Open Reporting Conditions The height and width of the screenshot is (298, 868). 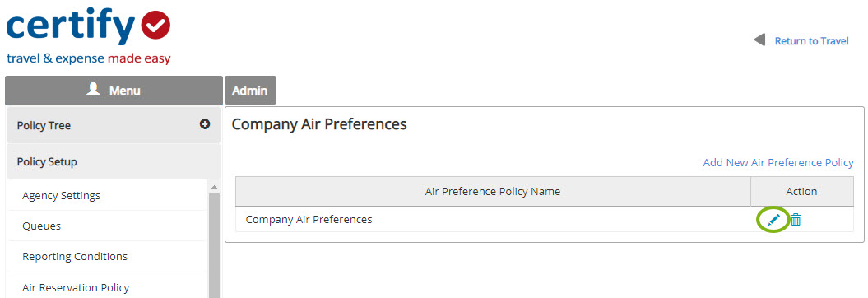75,257
